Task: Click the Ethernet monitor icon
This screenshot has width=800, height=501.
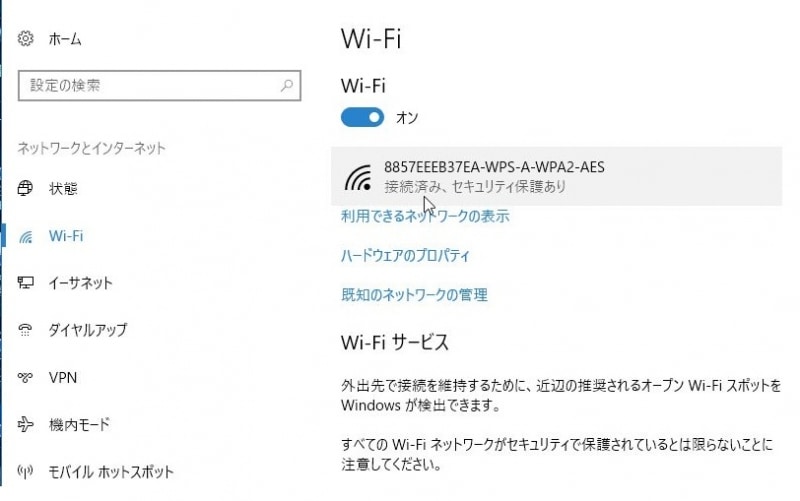Action: pos(26,283)
